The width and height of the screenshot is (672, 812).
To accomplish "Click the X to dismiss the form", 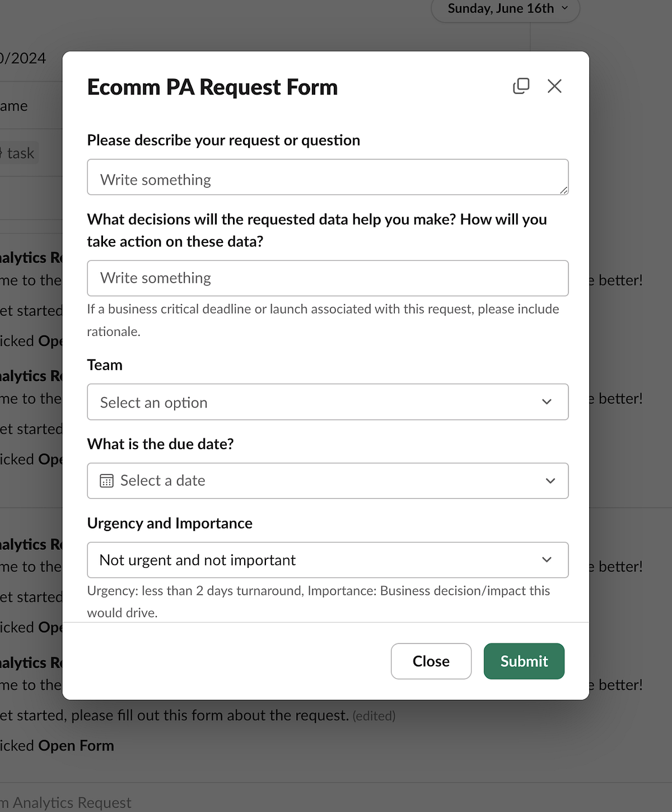I will tap(554, 86).
